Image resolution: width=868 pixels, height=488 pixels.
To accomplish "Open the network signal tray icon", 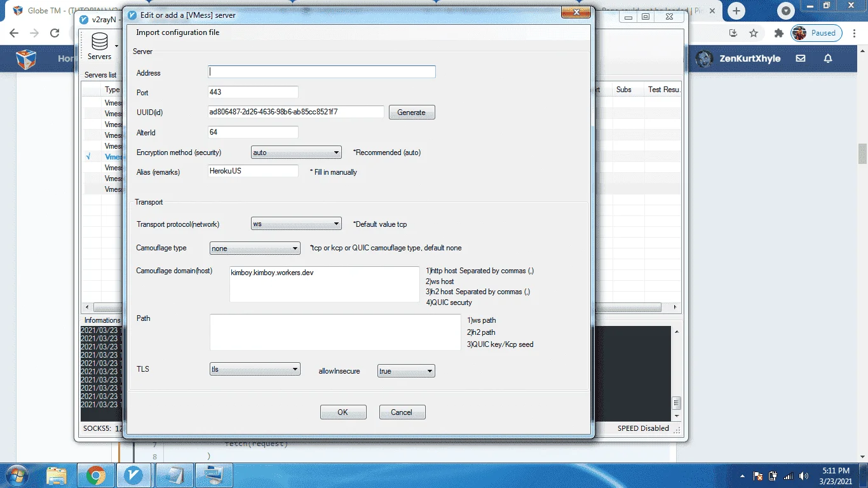I will 789,476.
